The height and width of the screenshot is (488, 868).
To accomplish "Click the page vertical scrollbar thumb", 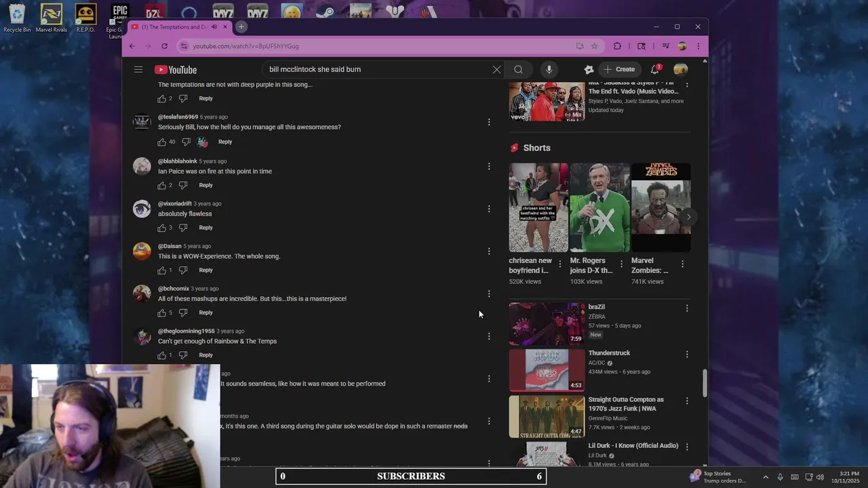I will pos(705,383).
